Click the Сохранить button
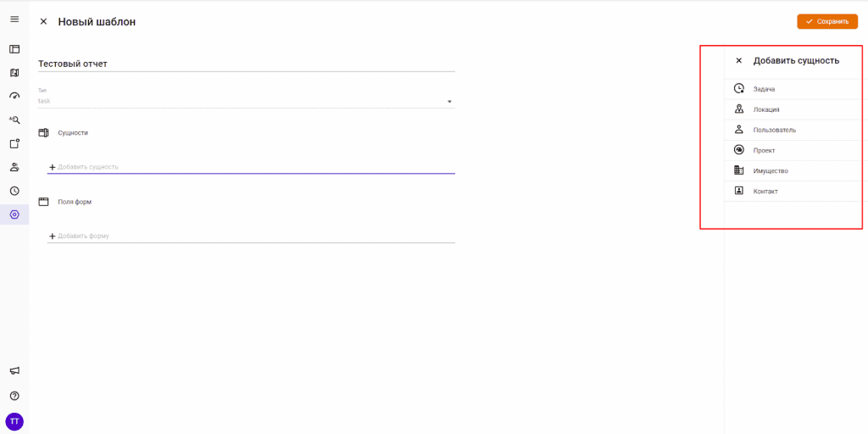This screenshot has height=434, width=868. (826, 21)
